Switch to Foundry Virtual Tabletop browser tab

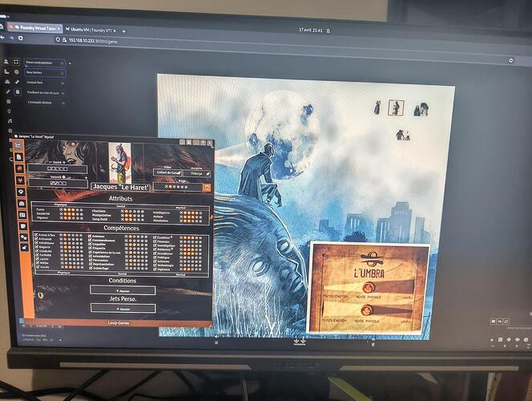[35, 28]
